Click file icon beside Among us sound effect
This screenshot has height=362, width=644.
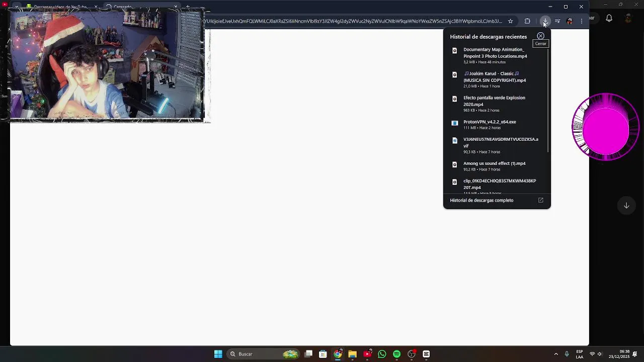tap(455, 164)
